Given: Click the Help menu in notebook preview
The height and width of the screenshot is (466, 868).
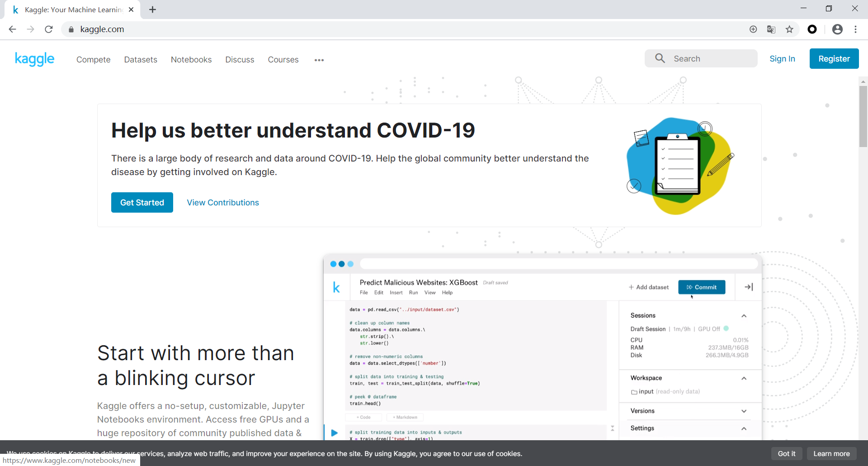Looking at the screenshot, I should (447, 293).
